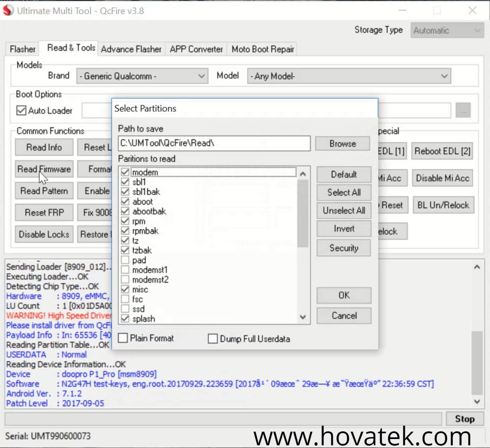
Task: Click the Path to save field
Action: point(214,143)
